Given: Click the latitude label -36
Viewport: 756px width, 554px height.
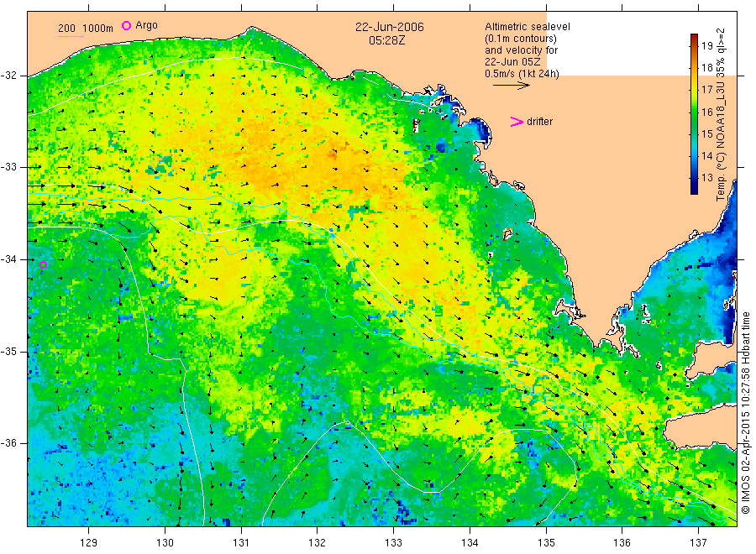Looking at the screenshot, I should (x=8, y=442).
